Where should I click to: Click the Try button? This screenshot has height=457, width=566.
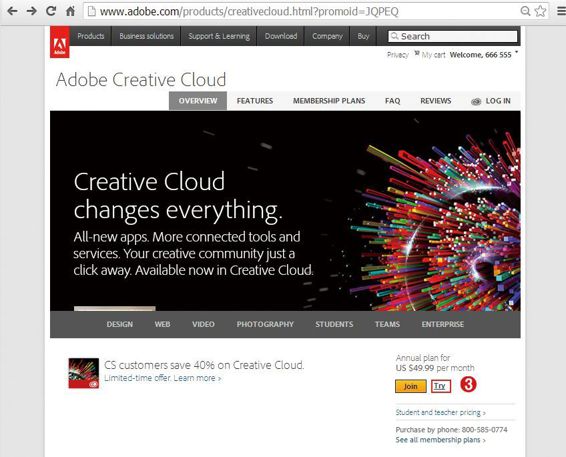pyautogui.click(x=441, y=386)
